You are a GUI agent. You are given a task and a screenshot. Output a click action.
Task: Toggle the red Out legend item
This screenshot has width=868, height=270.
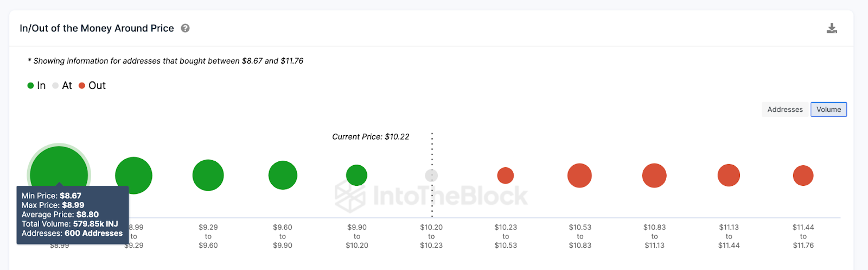[x=92, y=86]
